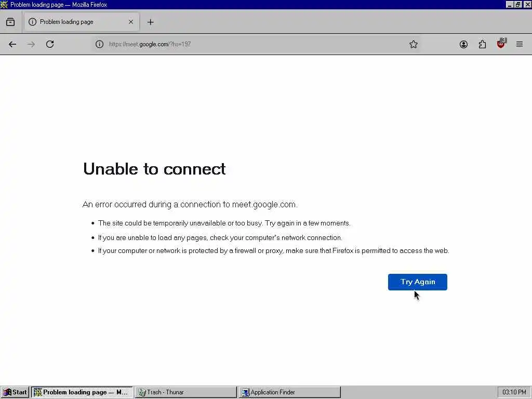This screenshot has height=399, width=532.
Task: Click the Firefox window icon in title bar
Action: click(x=4, y=4)
